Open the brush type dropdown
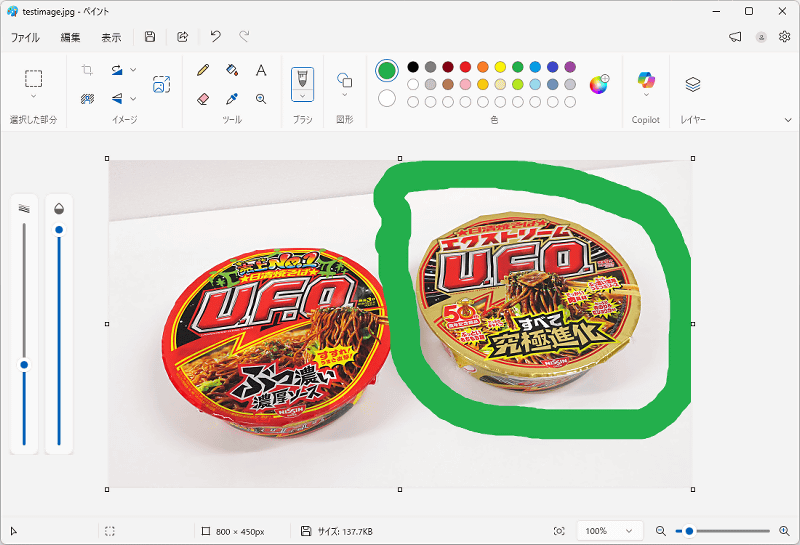Viewport: 800px width, 545px height. point(303,96)
